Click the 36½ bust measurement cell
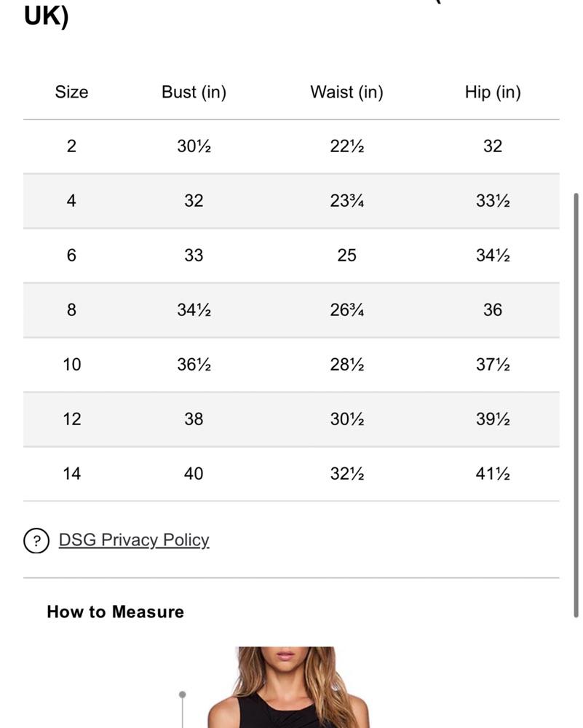 click(x=194, y=365)
